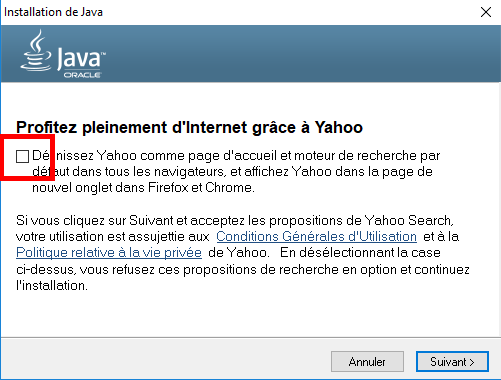Tick the Yahoo homepage checkbox
This screenshot has height=380, width=501.
coord(22,156)
